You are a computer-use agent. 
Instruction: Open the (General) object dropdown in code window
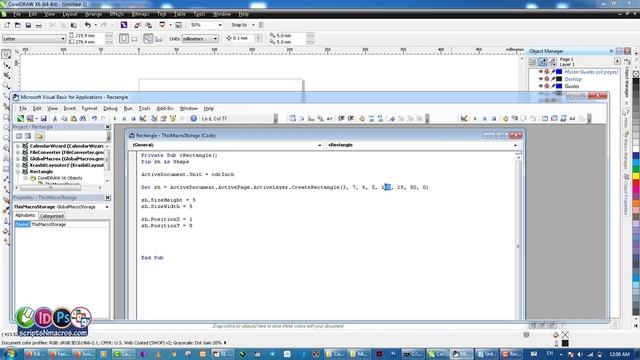[x=319, y=145]
